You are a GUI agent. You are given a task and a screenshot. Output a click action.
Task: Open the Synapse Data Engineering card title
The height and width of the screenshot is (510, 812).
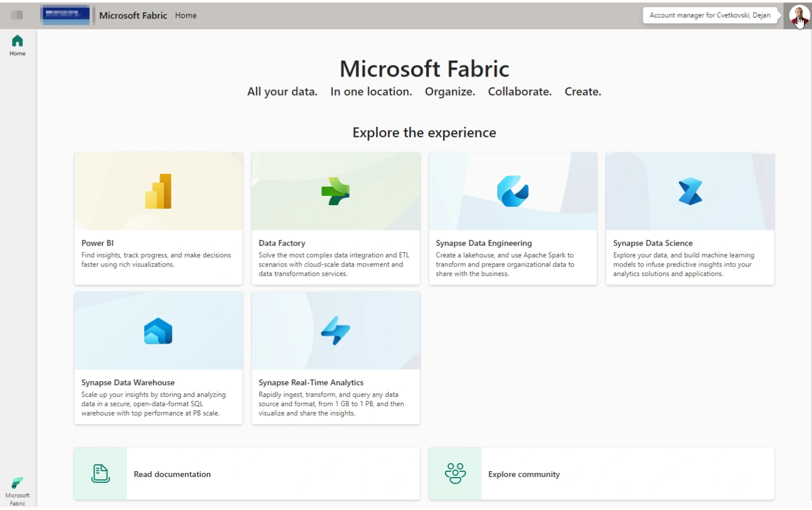point(484,243)
